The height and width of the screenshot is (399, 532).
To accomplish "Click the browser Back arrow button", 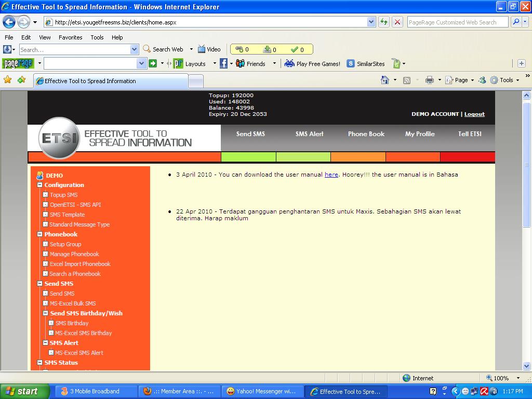I will [9, 22].
